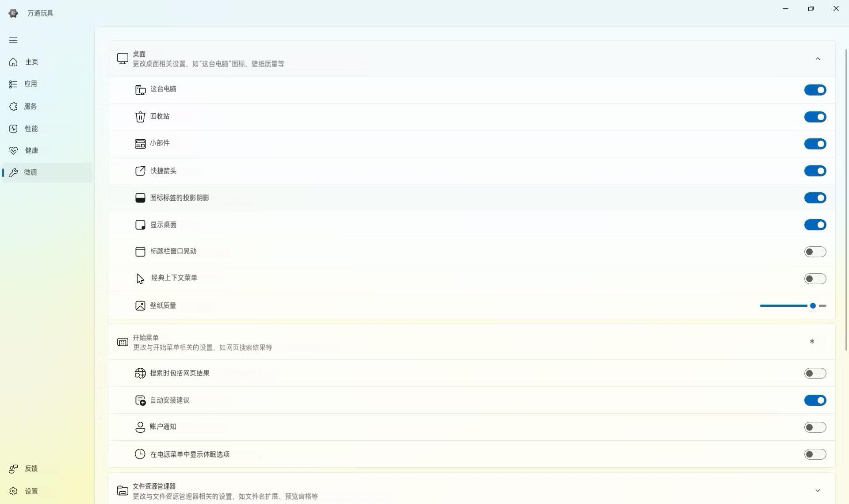Screen dimensions: 849x504
Task: Click the hamburger menu icon in the sidebar
Action: pyautogui.click(x=13, y=40)
